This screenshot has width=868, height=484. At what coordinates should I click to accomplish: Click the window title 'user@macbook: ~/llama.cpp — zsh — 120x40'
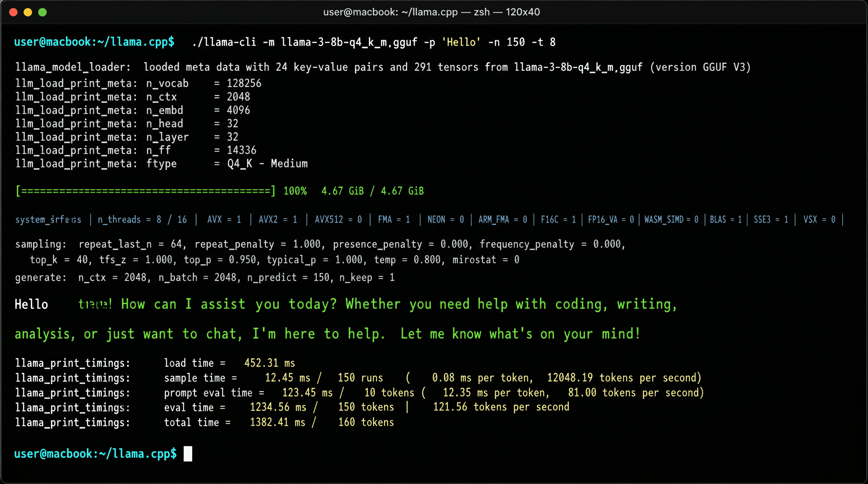click(x=431, y=12)
